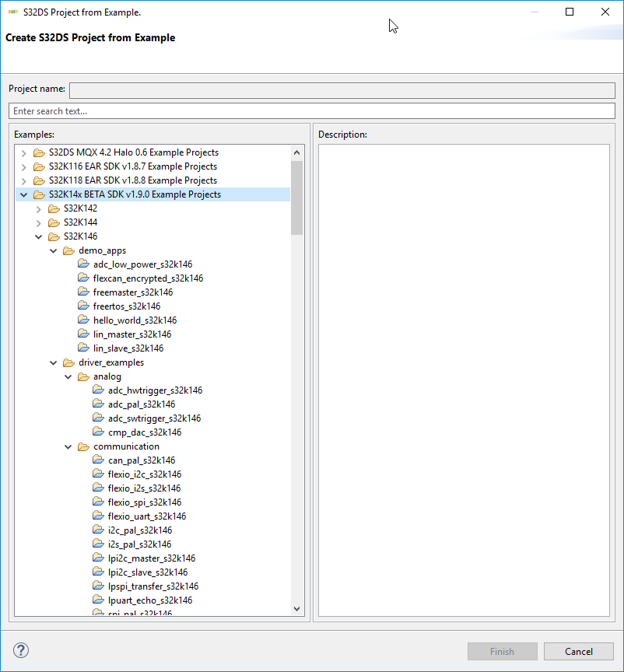Click the folder icon beside flexio_i2c_s32k146
The width and height of the screenshot is (624, 672).
[99, 474]
